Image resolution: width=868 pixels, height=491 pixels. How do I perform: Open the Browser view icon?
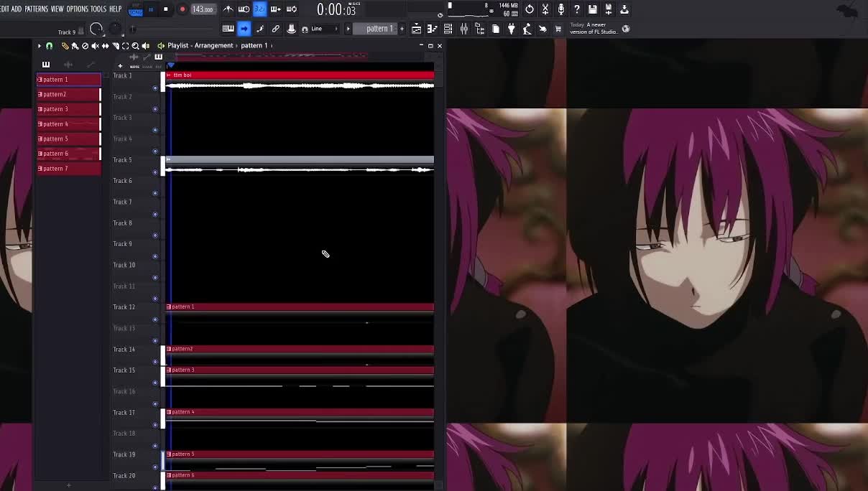(479, 29)
